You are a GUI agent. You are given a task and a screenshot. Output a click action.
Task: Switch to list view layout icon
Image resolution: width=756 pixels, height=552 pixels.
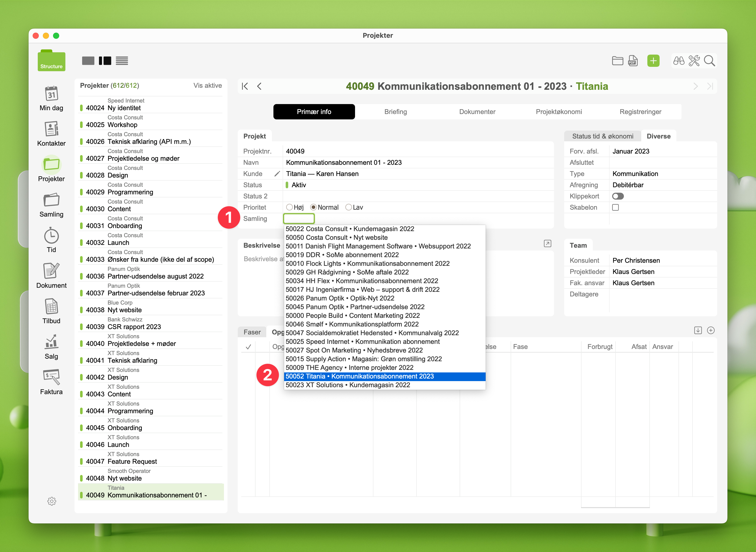(x=122, y=61)
